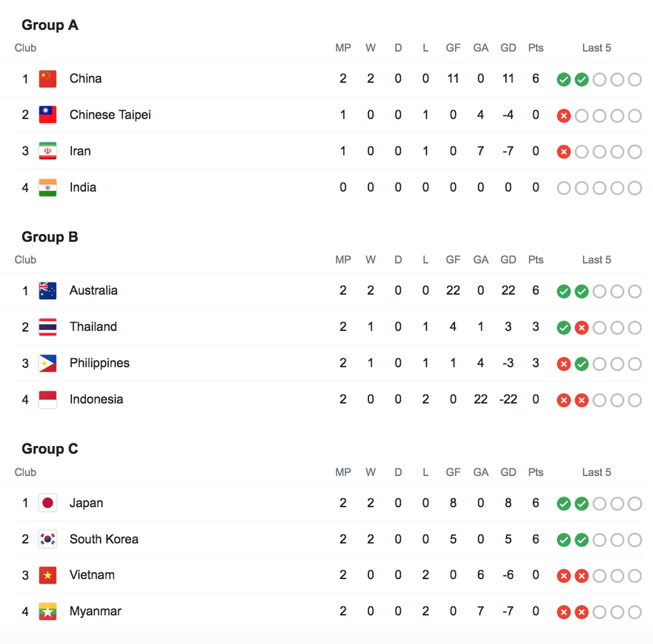Click the Pts column header in Group A

pos(535,48)
